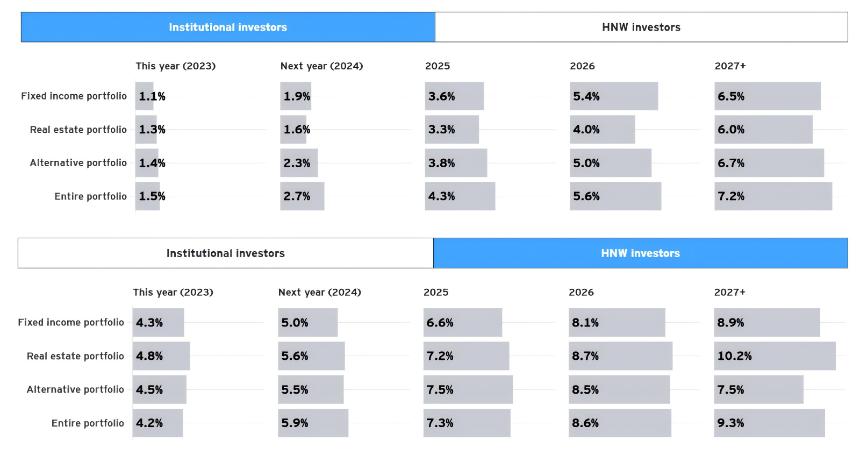
Task: Click the 10.2% Real estate portfolio bar
Action: click(x=774, y=355)
